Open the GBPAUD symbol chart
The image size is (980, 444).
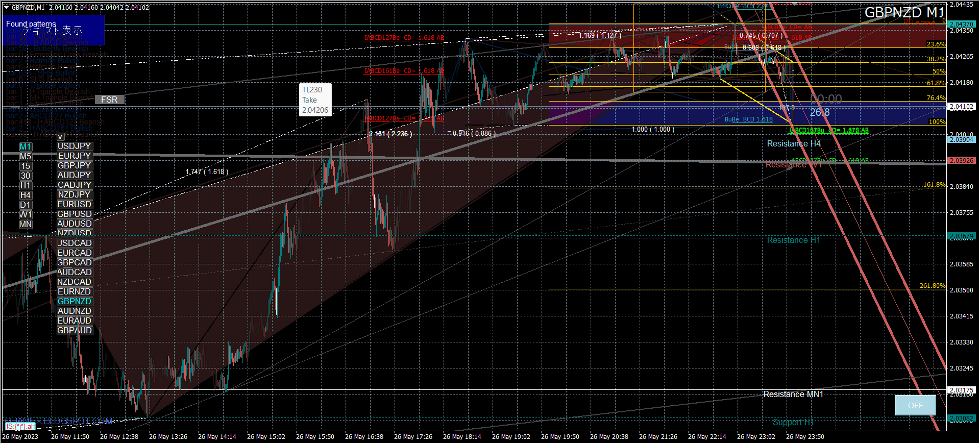tap(75, 331)
